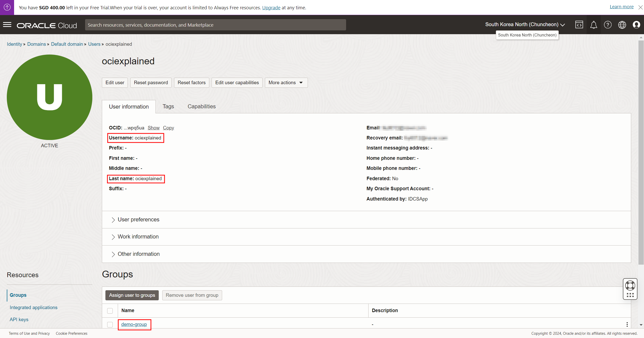Click the Description column header
The width and height of the screenshot is (644, 338).
point(385,311)
